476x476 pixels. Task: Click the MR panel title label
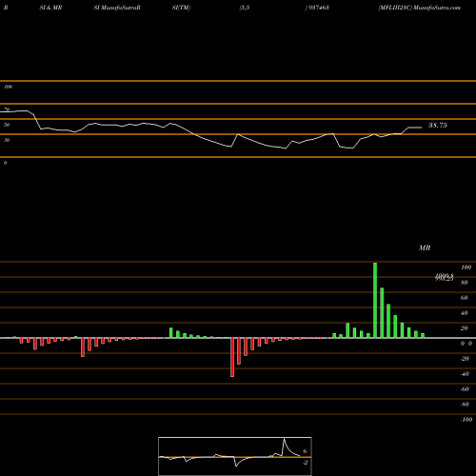click(425, 248)
